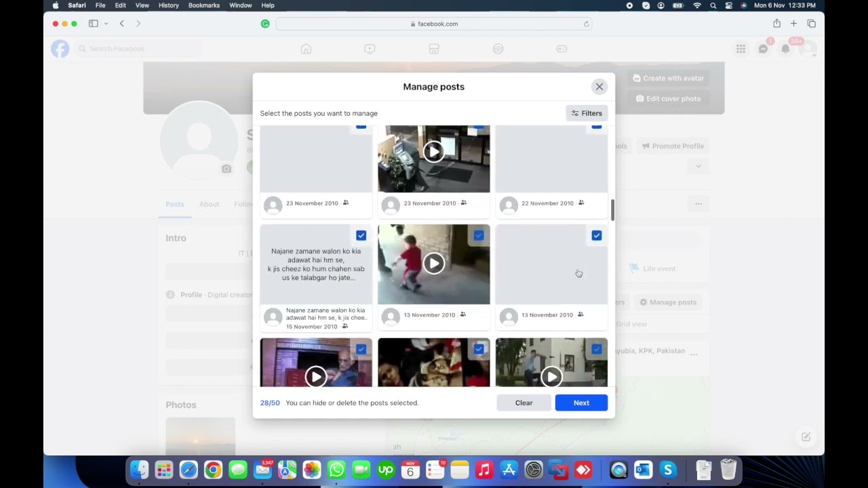This screenshot has width=868, height=488.
Task: Open the Window menu
Action: [x=241, y=5]
